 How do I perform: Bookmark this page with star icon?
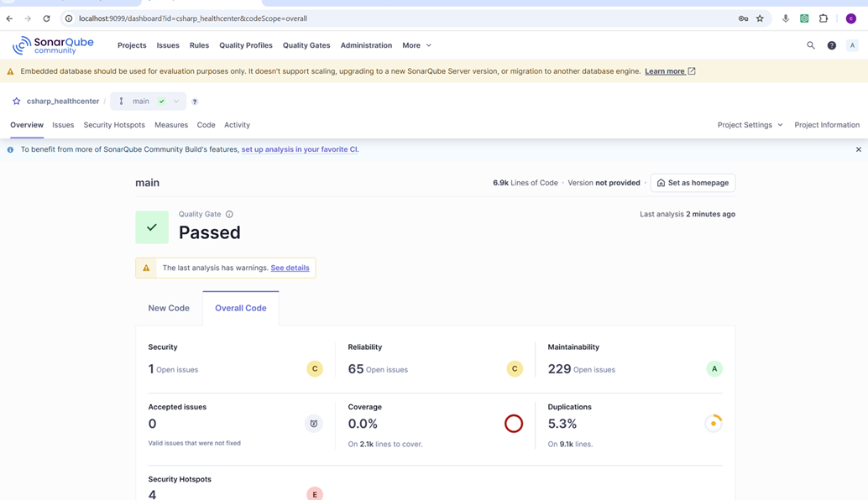pos(760,18)
